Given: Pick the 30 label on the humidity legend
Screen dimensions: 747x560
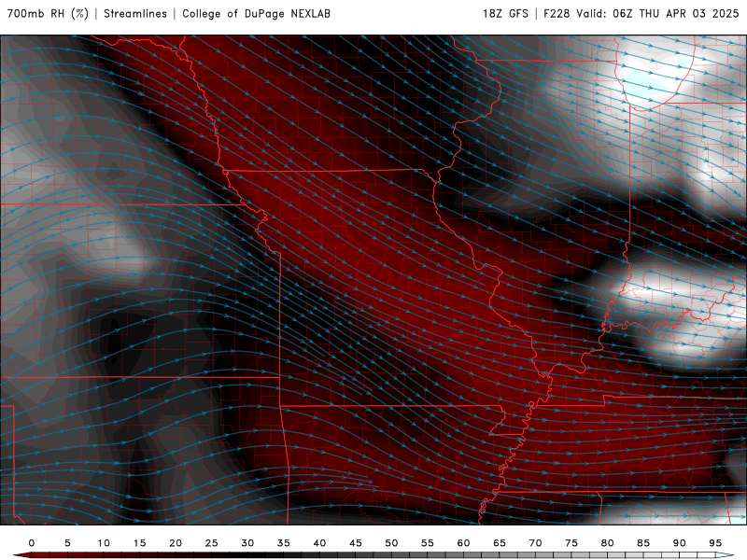Looking at the screenshot, I should click(x=247, y=543).
